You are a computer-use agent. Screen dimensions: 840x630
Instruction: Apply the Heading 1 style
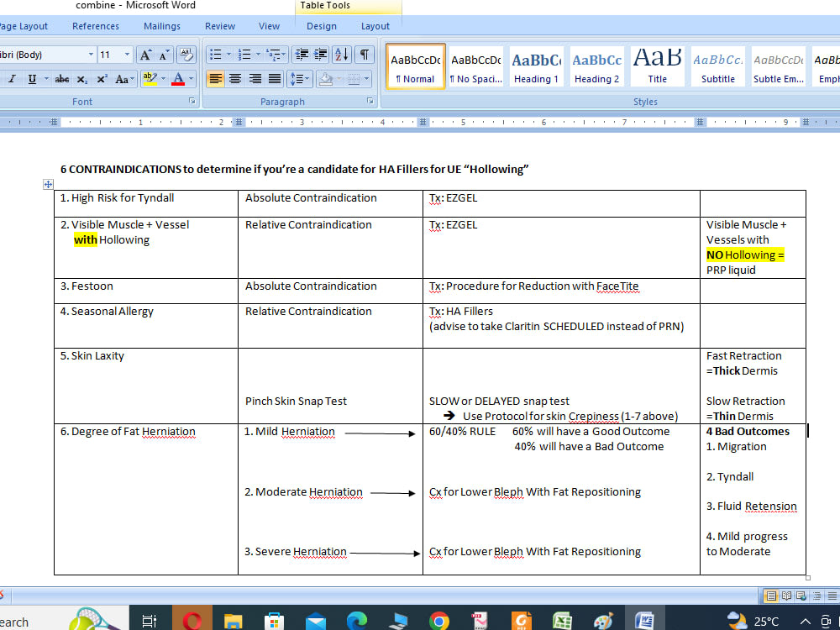click(536, 66)
